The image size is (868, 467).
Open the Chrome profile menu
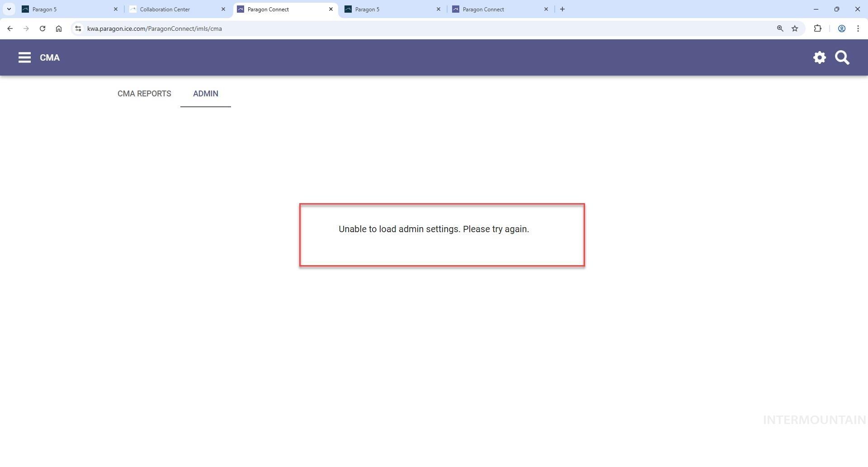pos(841,29)
